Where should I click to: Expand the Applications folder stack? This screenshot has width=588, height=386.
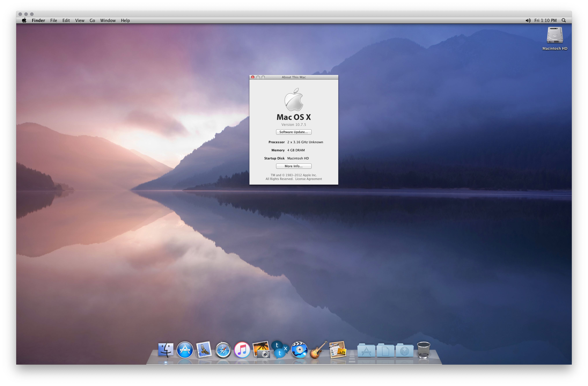point(366,350)
